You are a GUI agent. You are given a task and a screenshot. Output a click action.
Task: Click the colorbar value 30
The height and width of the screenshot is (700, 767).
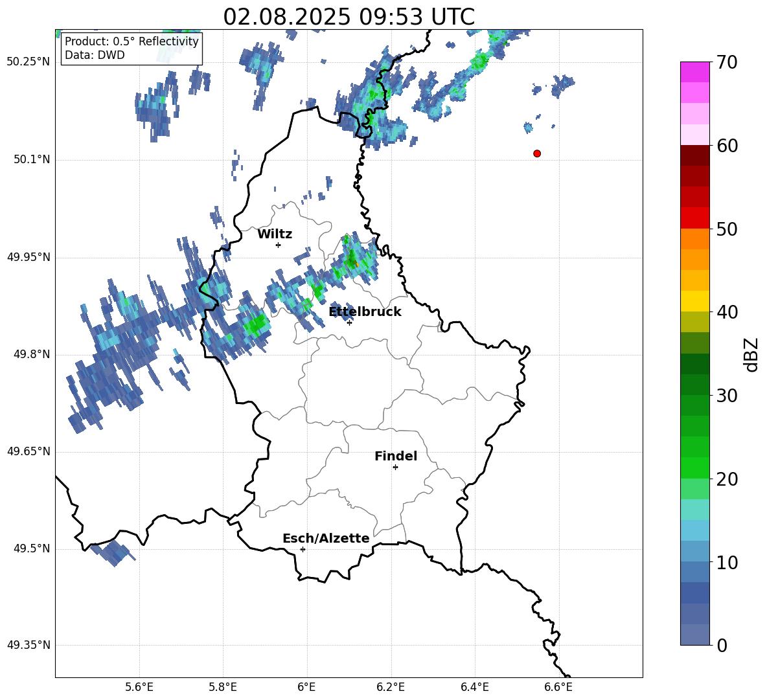[727, 396]
